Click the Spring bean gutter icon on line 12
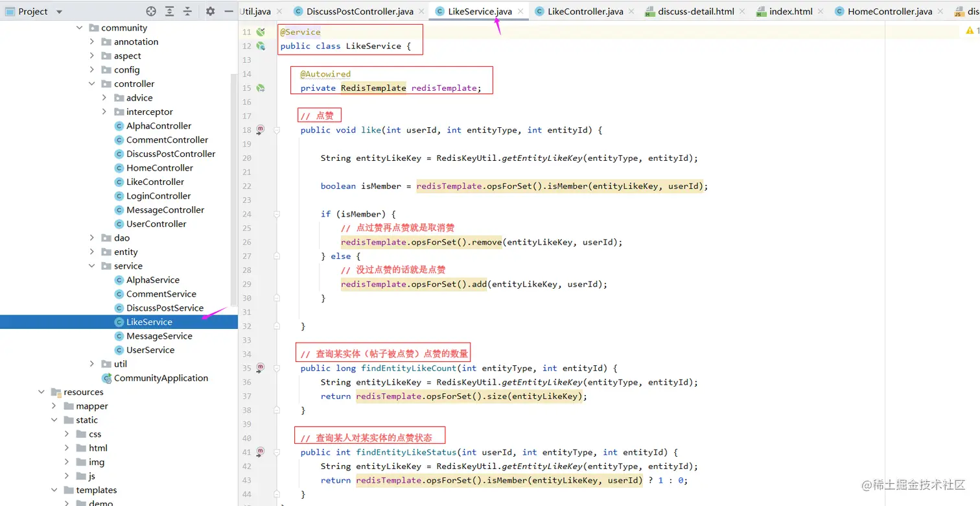This screenshot has height=506, width=980. (x=261, y=46)
